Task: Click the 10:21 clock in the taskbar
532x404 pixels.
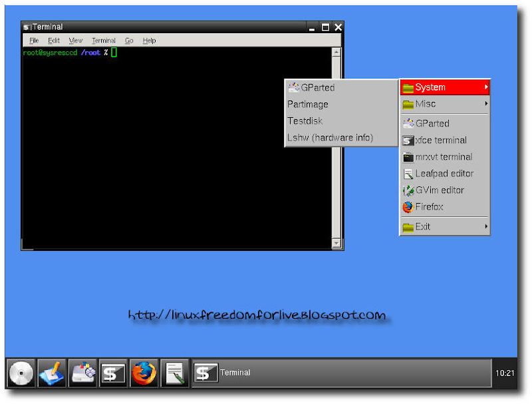Action: click(x=505, y=373)
